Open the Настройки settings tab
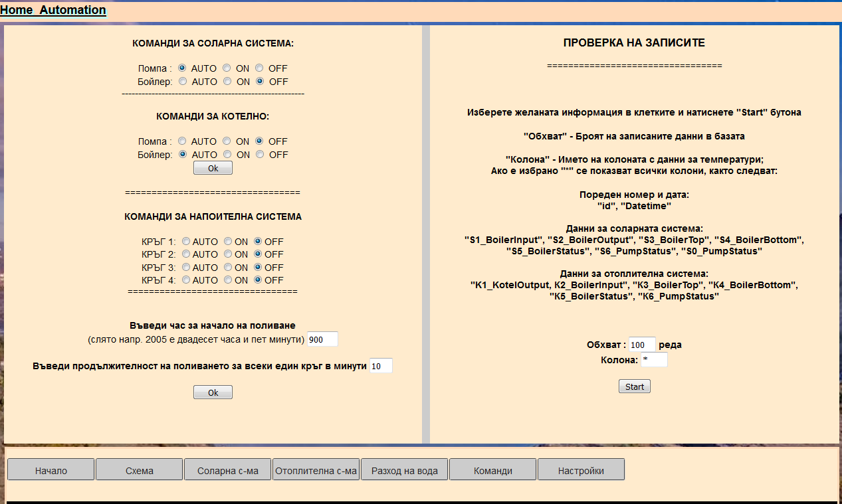 click(581, 469)
